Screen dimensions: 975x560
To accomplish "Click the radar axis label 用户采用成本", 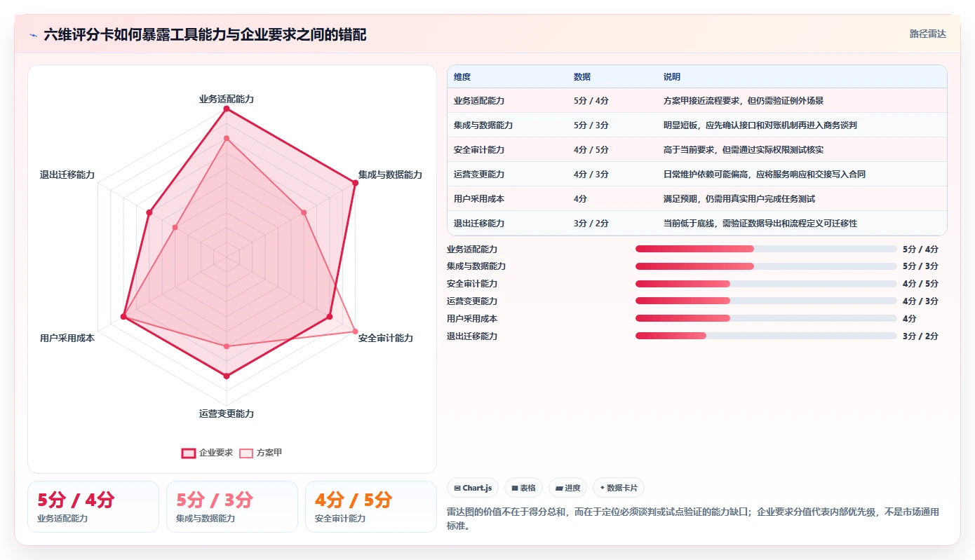I will pyautogui.click(x=67, y=338).
